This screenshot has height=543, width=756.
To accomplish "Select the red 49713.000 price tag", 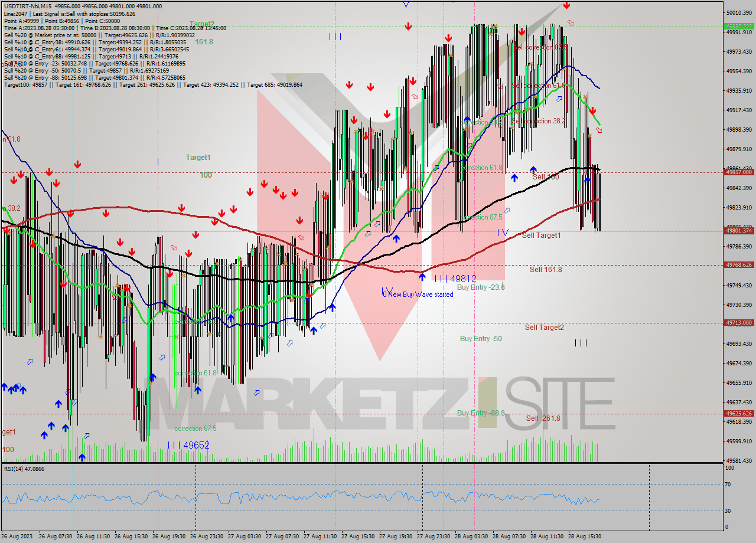I will click(739, 322).
